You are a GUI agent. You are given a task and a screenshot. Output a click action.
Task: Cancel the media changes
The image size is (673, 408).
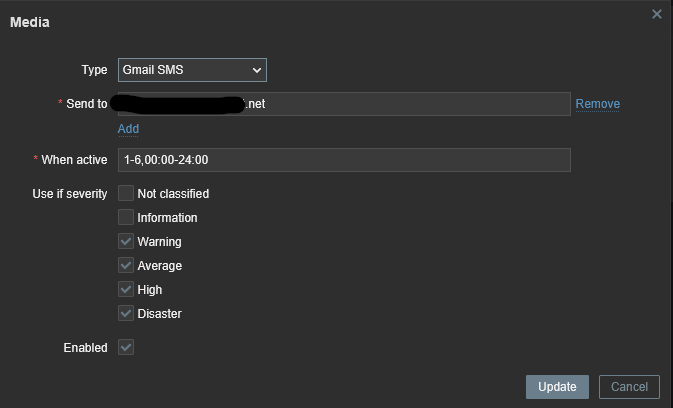(629, 387)
